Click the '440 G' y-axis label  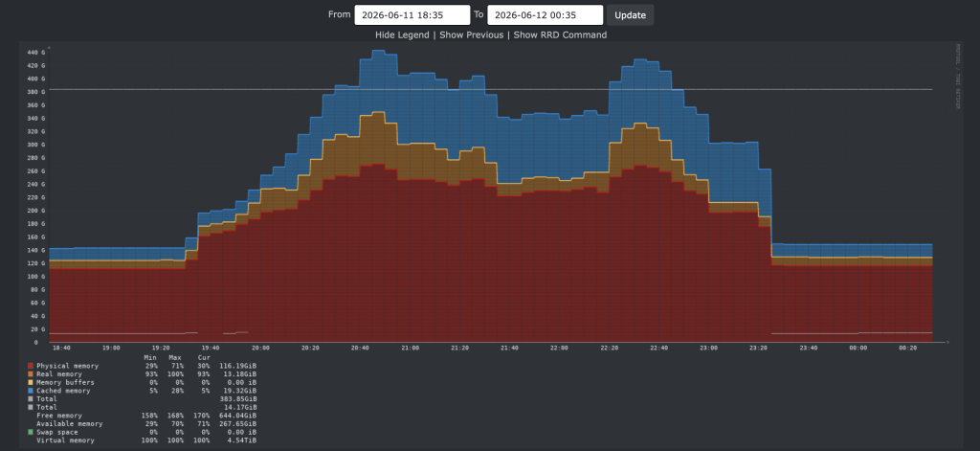click(35, 53)
